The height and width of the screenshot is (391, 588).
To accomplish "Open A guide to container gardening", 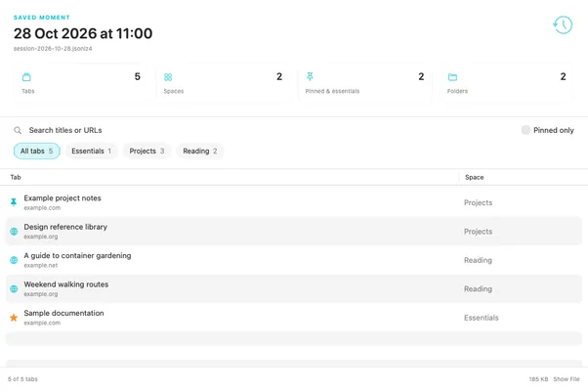I will click(x=77, y=255).
